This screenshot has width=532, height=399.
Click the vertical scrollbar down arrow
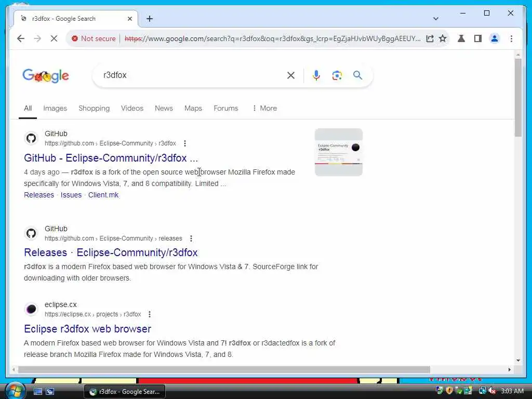(x=518, y=361)
